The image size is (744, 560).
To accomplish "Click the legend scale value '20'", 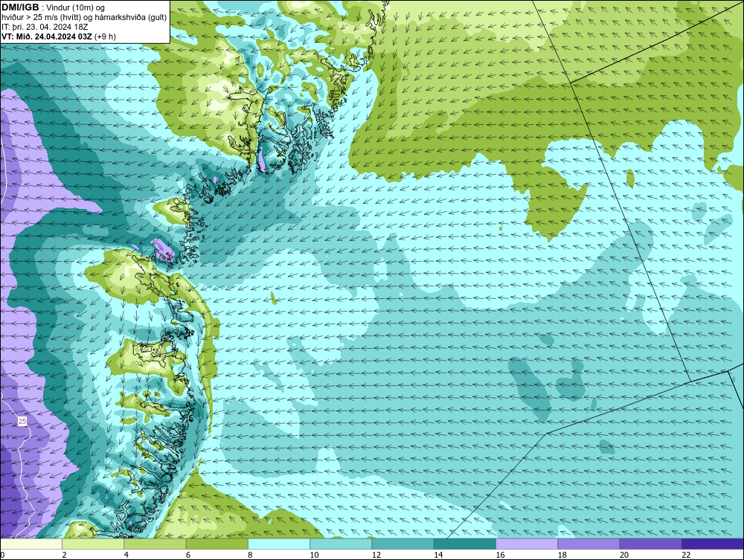I will pyautogui.click(x=624, y=555).
